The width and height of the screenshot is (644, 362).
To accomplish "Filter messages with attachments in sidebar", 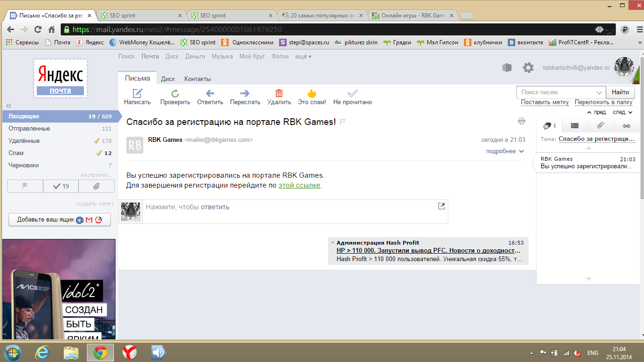I will (x=96, y=186).
